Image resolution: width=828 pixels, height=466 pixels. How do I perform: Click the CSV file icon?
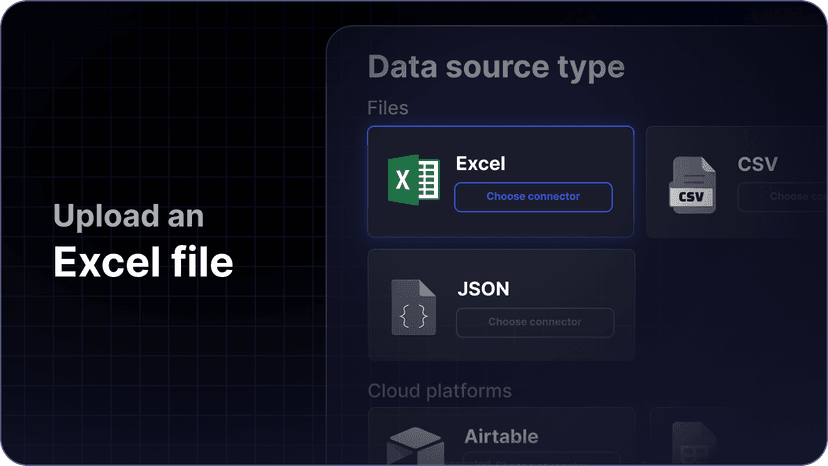[x=692, y=185]
